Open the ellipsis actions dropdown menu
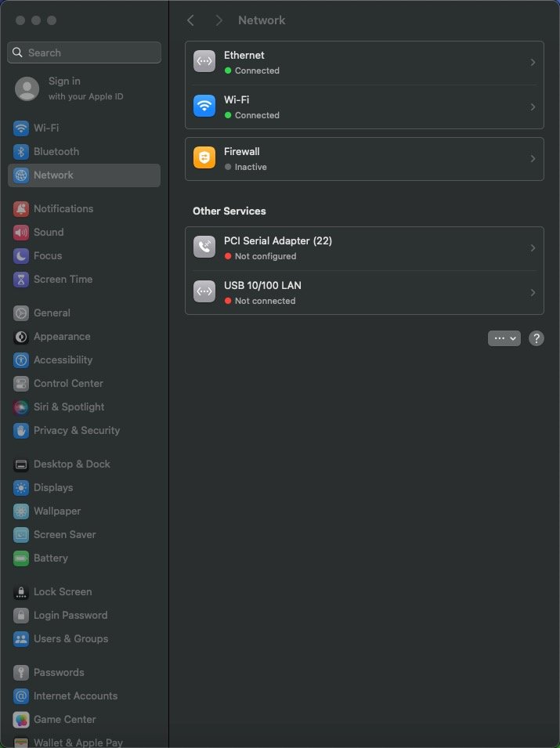 pos(504,338)
